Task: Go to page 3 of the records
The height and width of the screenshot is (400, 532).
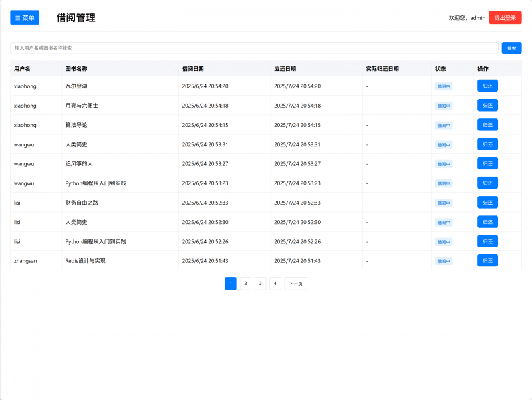Action: coord(260,283)
